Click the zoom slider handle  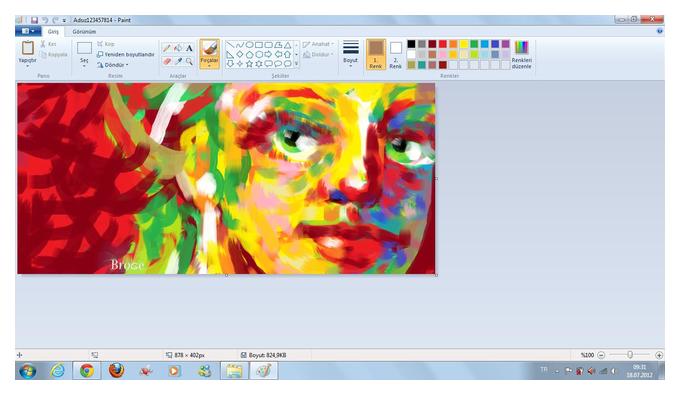click(x=630, y=355)
